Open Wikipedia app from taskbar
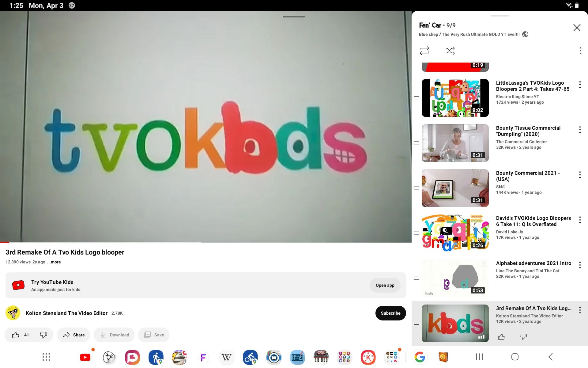The height and width of the screenshot is (368, 588). [226, 357]
